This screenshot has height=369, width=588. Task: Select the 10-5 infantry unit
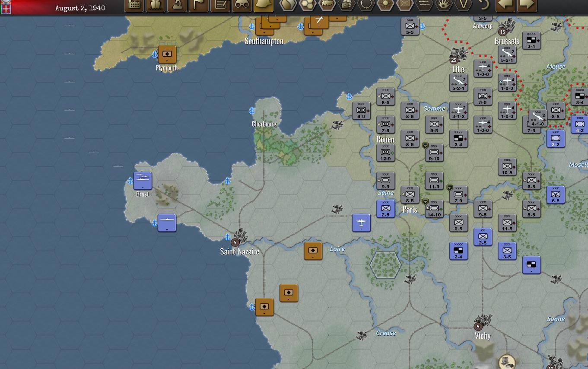pos(507,166)
